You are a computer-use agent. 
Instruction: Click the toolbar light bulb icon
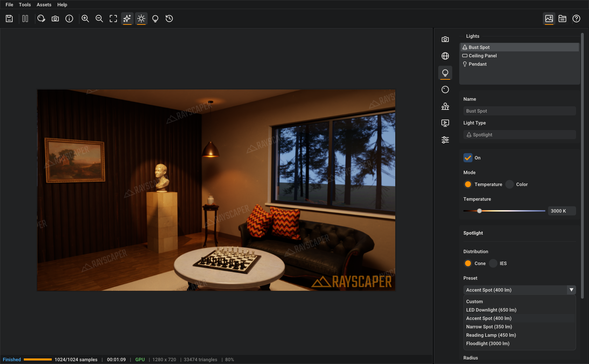tap(155, 19)
